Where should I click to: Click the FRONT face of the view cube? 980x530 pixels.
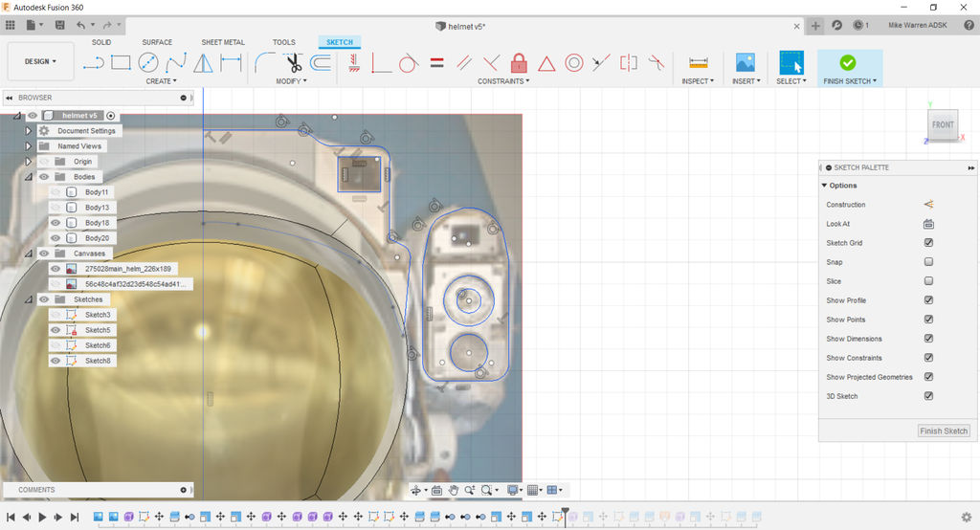click(x=943, y=124)
